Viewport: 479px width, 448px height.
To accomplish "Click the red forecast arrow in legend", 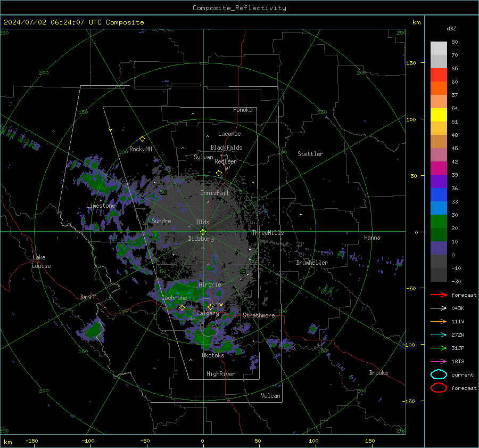I will (x=439, y=295).
